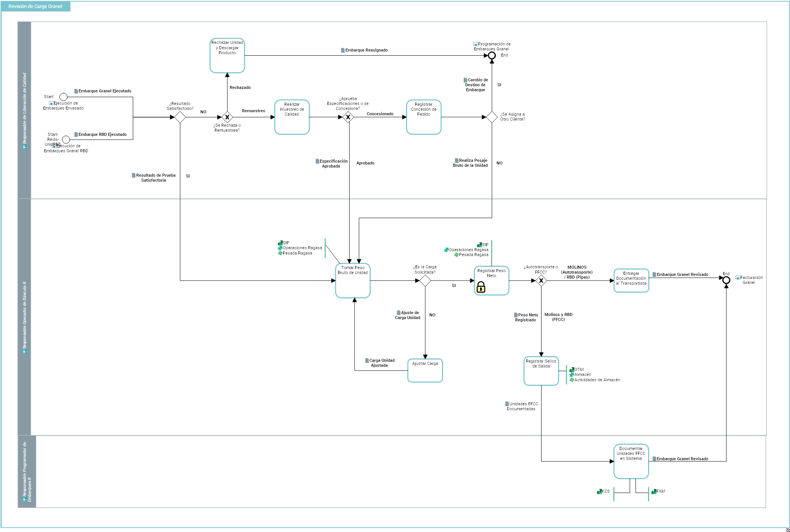Select the 'Responsable Operador de Báscula R' lane header
Image resolution: width=790 pixels, height=532 pixels.
coord(24,317)
